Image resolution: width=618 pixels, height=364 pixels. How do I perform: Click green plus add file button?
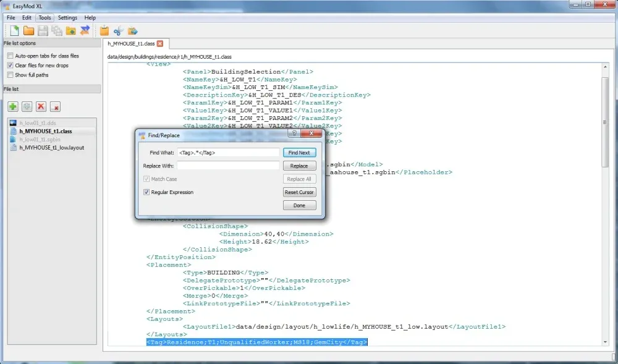pos(13,107)
